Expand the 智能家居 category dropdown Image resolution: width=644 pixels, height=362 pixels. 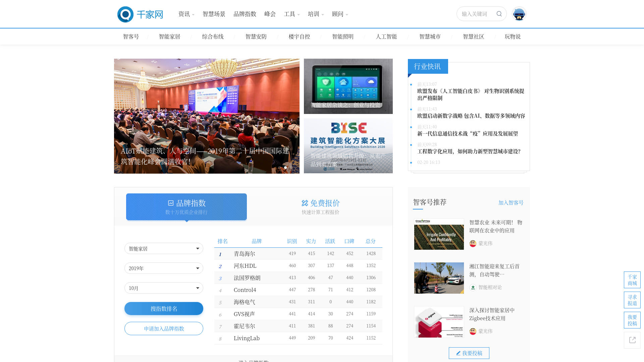(x=164, y=248)
